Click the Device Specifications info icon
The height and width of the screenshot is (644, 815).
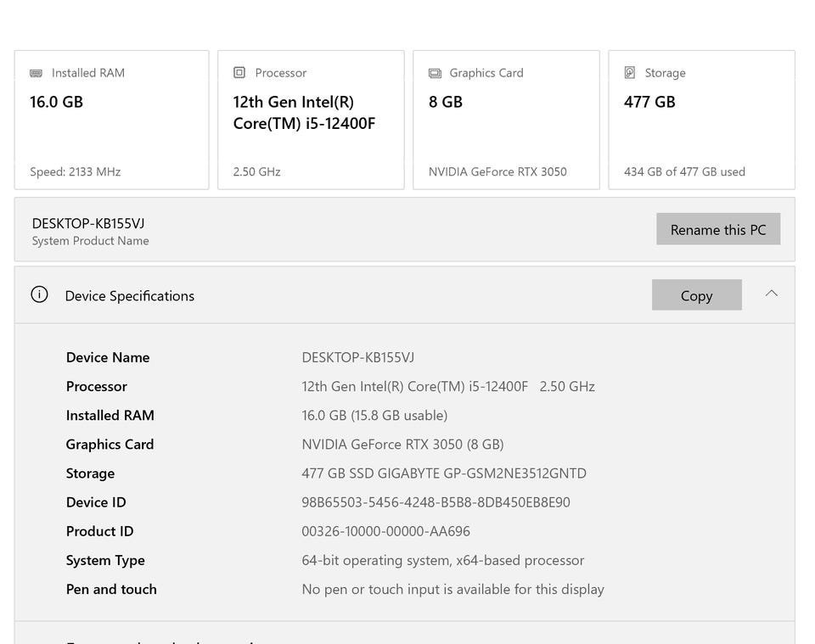point(39,295)
